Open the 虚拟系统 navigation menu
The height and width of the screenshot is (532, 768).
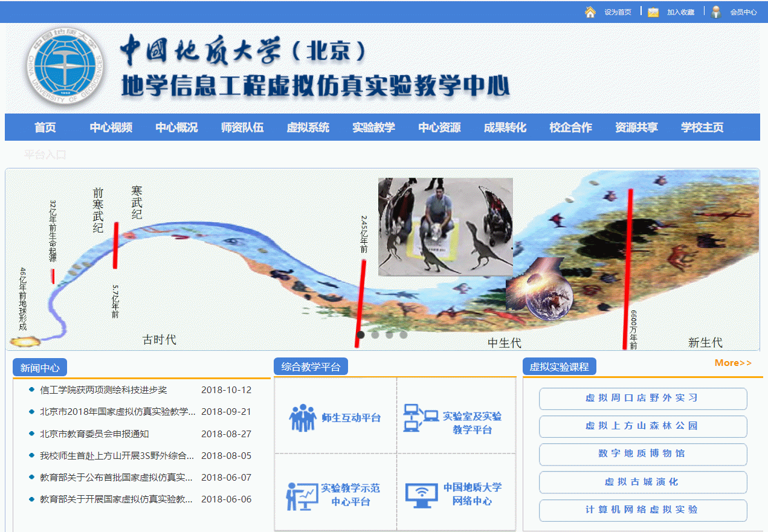[308, 127]
